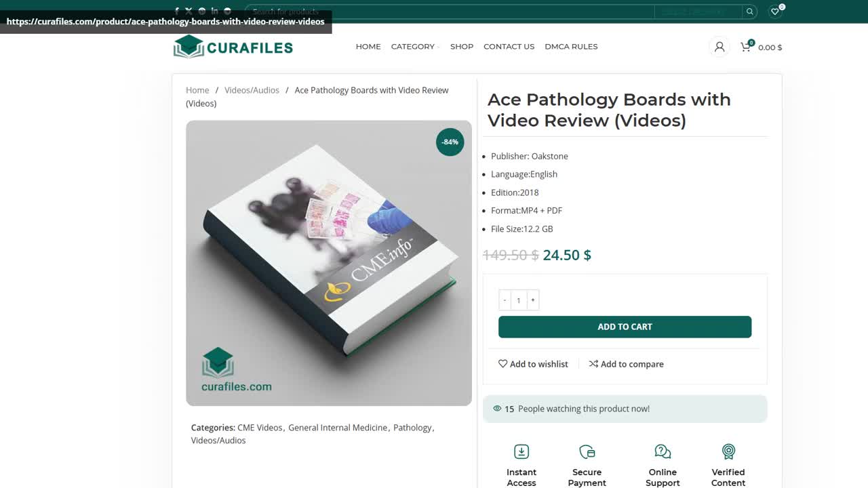
Task: Add to wishlist below cart button
Action: (533, 364)
